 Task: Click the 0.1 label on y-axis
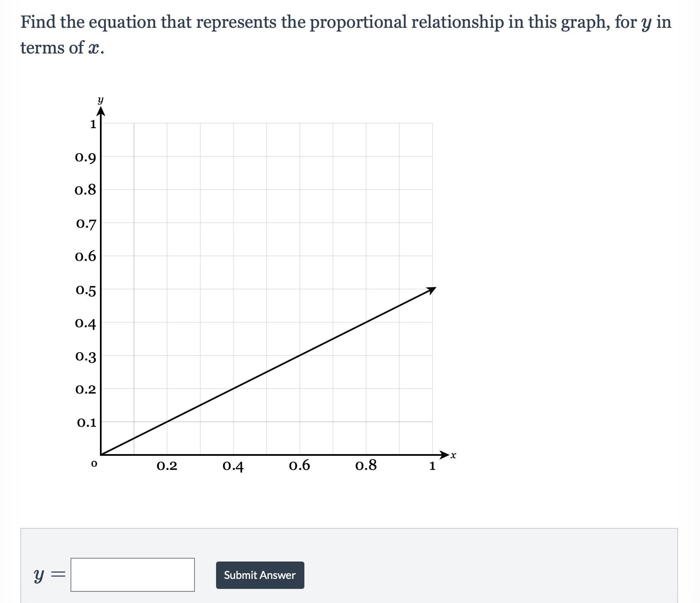tap(87, 423)
